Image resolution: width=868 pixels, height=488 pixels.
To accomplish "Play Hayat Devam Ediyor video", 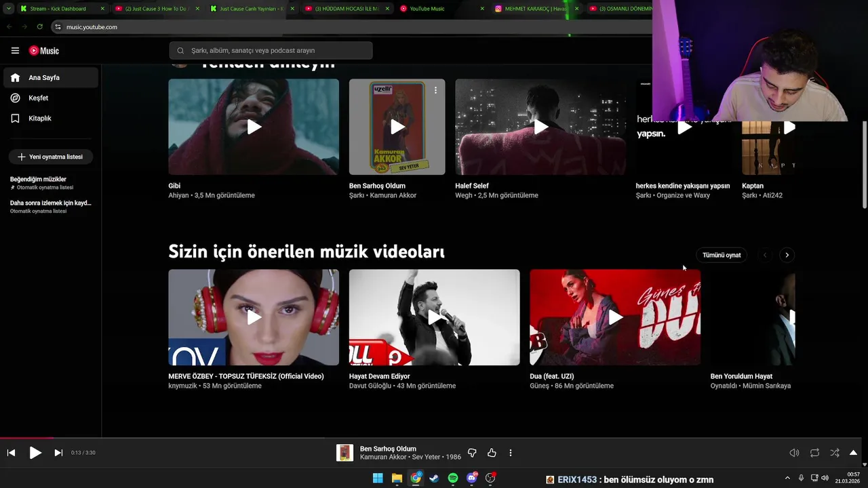I will click(x=435, y=317).
